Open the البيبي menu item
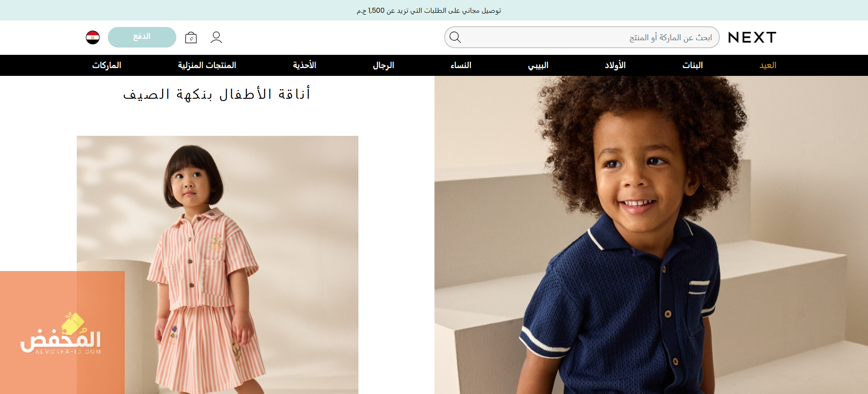The width and height of the screenshot is (868, 394). pyautogui.click(x=538, y=65)
